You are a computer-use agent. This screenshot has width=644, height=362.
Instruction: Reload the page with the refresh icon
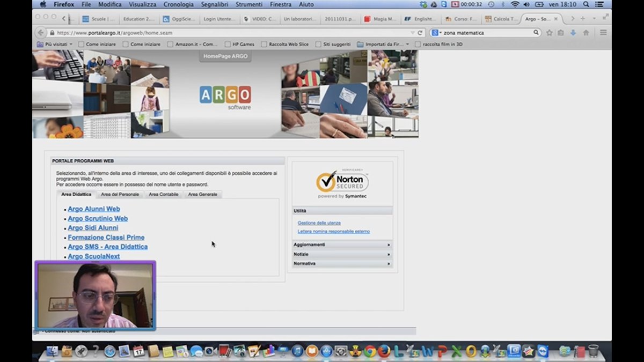pyautogui.click(x=420, y=33)
